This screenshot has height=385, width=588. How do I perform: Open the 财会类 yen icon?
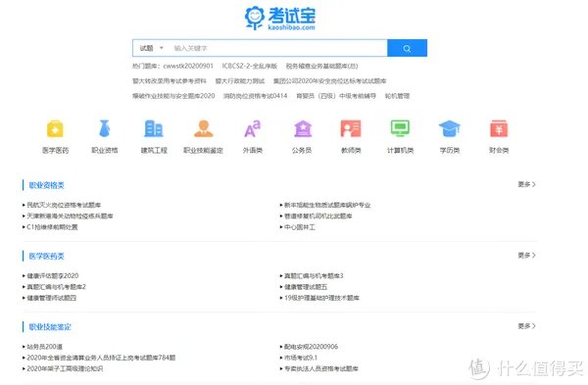[x=499, y=128]
